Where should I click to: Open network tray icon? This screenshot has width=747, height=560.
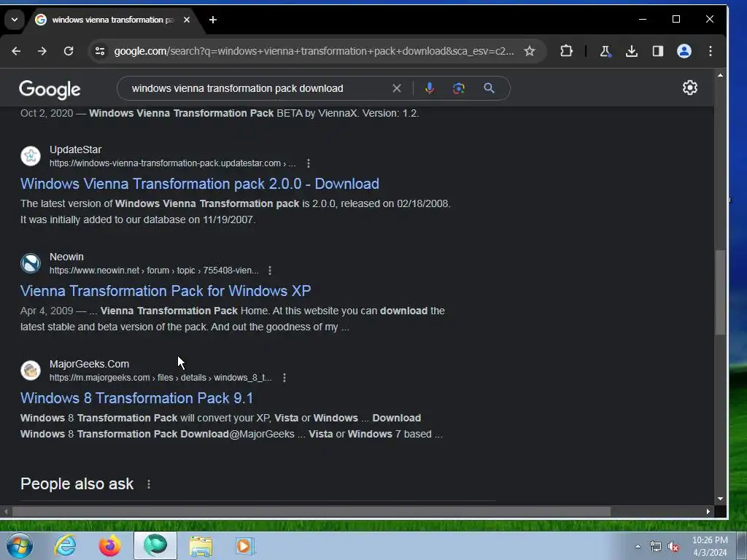656,547
